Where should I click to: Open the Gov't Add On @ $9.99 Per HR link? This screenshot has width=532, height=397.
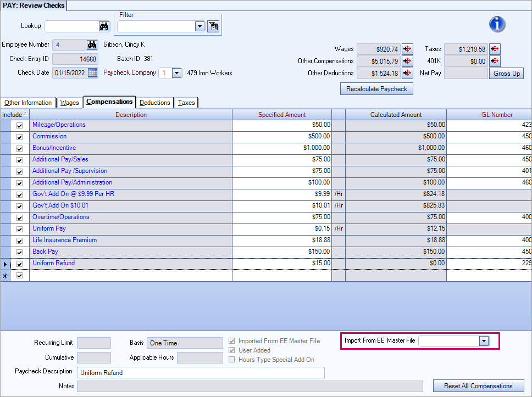(x=73, y=194)
